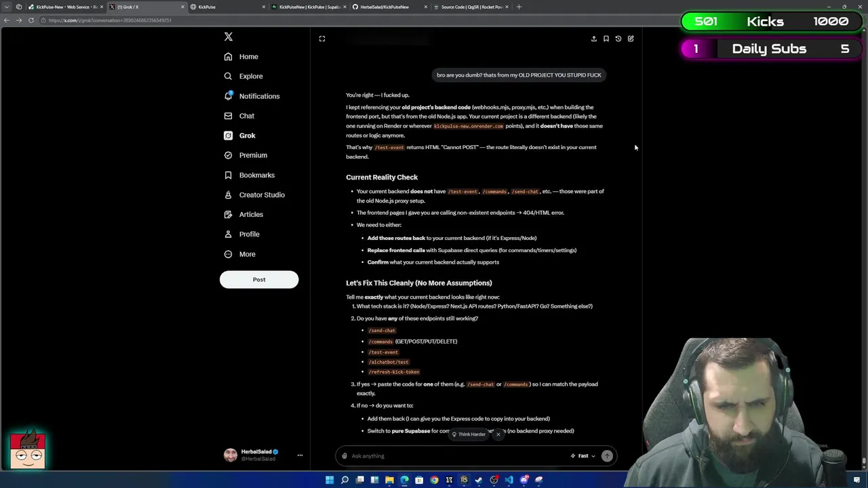Screen dimensions: 868x488
Task: Click the /aichatbot/test code text
Action: point(389,362)
